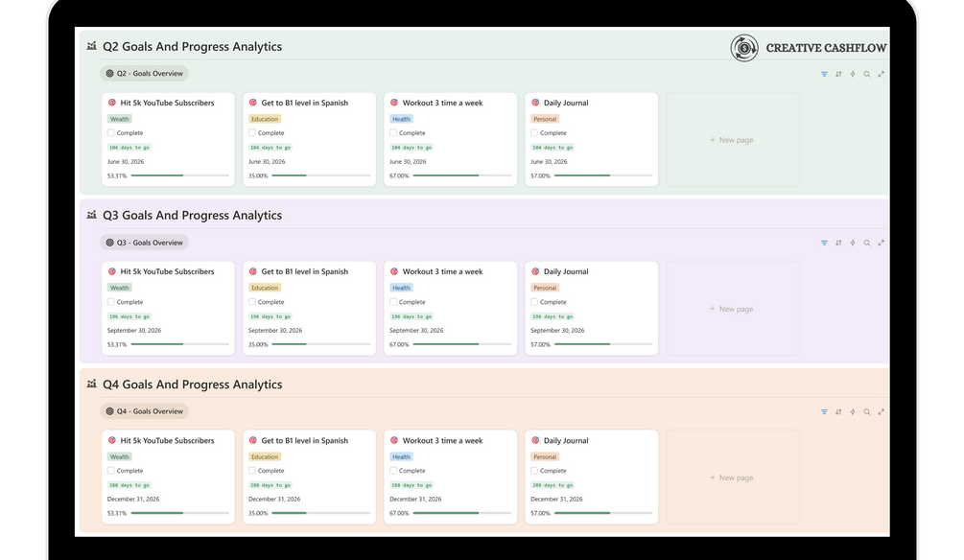Click the search icon in Q2 section
964x560 pixels.
coord(867,75)
